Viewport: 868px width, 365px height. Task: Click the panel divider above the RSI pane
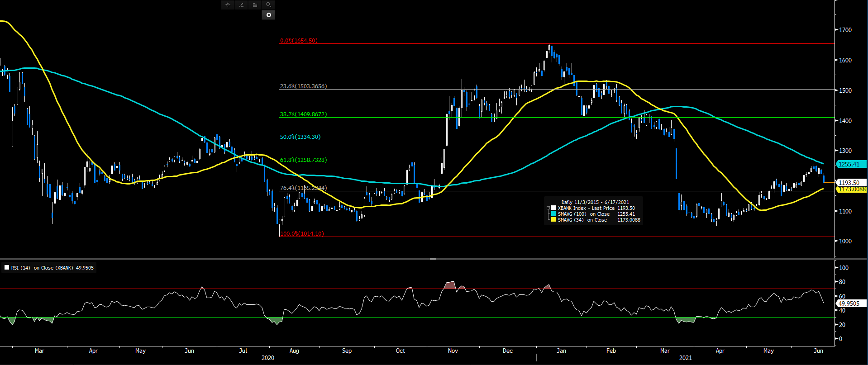(433, 259)
